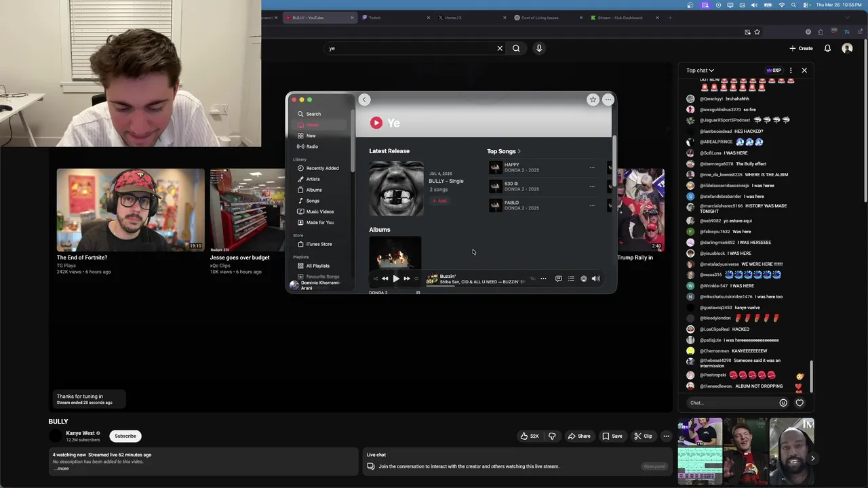This screenshot has height=488, width=868.
Task: Open Search in Music sidebar
Action: click(x=319, y=114)
